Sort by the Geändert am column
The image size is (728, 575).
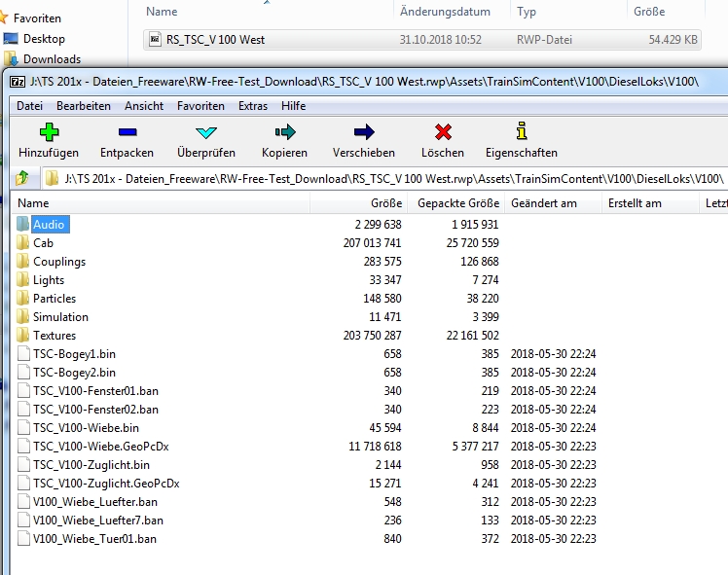pos(554,203)
